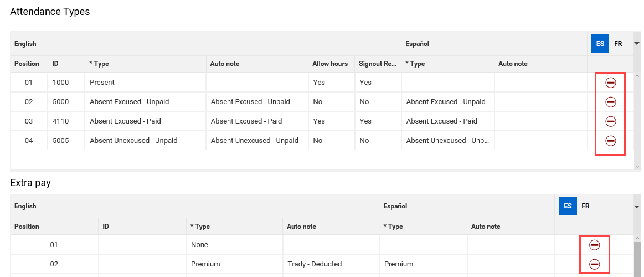The image size is (644, 277).
Task: Delete the Absent Unexcused - Unpaid row
Action: click(610, 141)
